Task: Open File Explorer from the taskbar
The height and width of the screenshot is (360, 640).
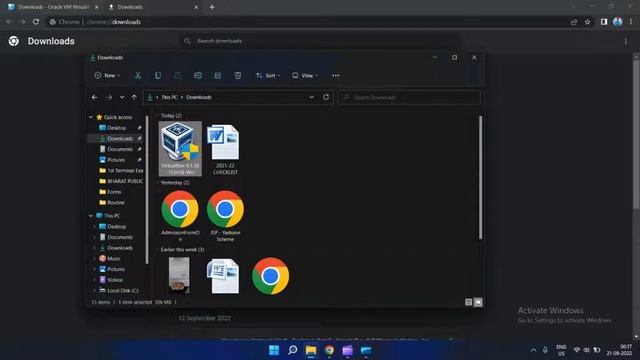Action: coord(311,350)
